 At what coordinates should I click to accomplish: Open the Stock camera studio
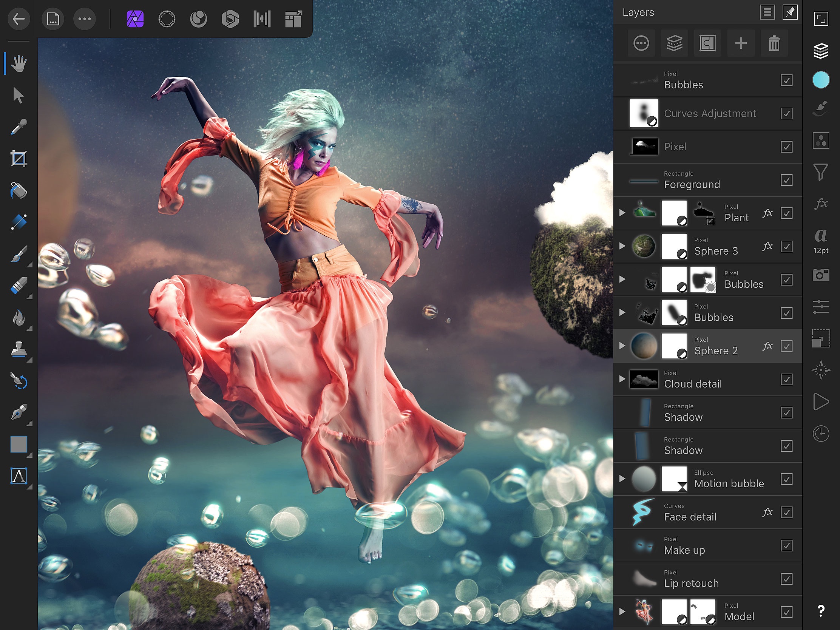click(x=821, y=275)
